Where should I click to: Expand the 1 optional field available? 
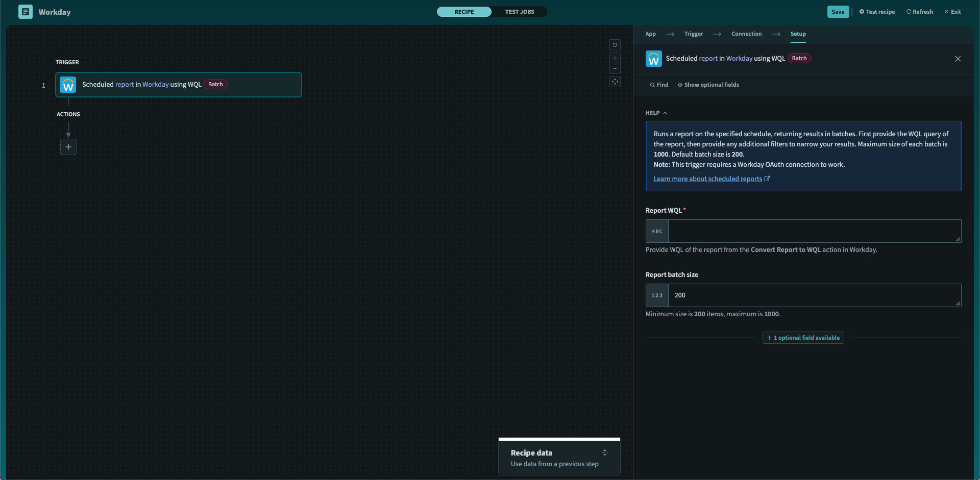point(803,337)
